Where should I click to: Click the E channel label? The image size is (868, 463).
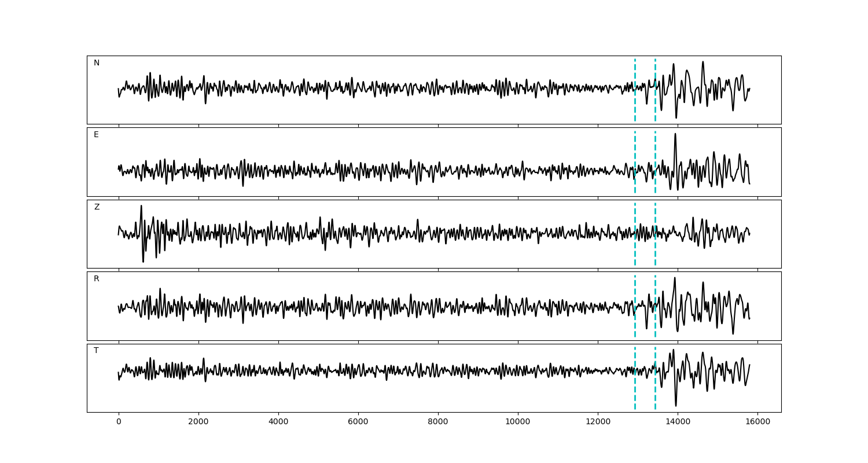tap(96, 135)
